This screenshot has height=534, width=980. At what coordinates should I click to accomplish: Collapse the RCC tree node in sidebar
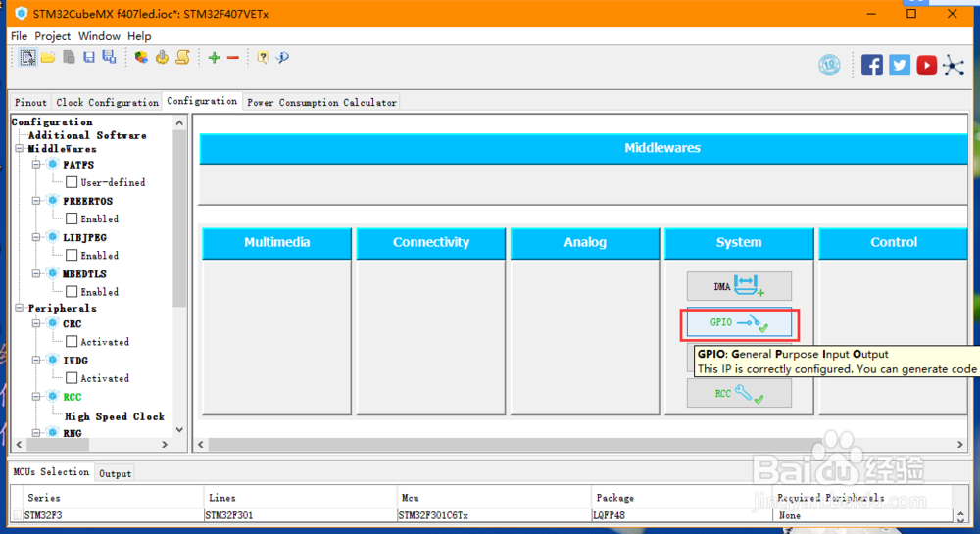[36, 397]
